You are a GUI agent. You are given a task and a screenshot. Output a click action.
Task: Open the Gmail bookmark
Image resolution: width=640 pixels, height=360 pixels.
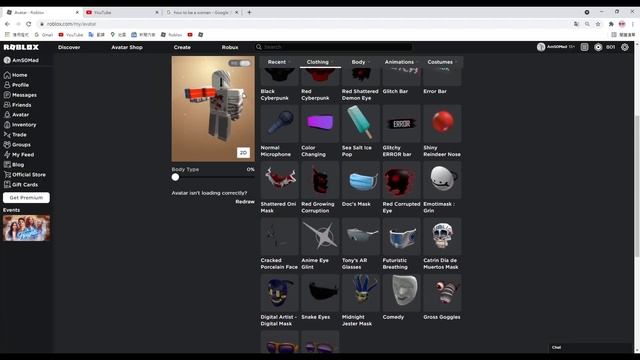(44, 35)
